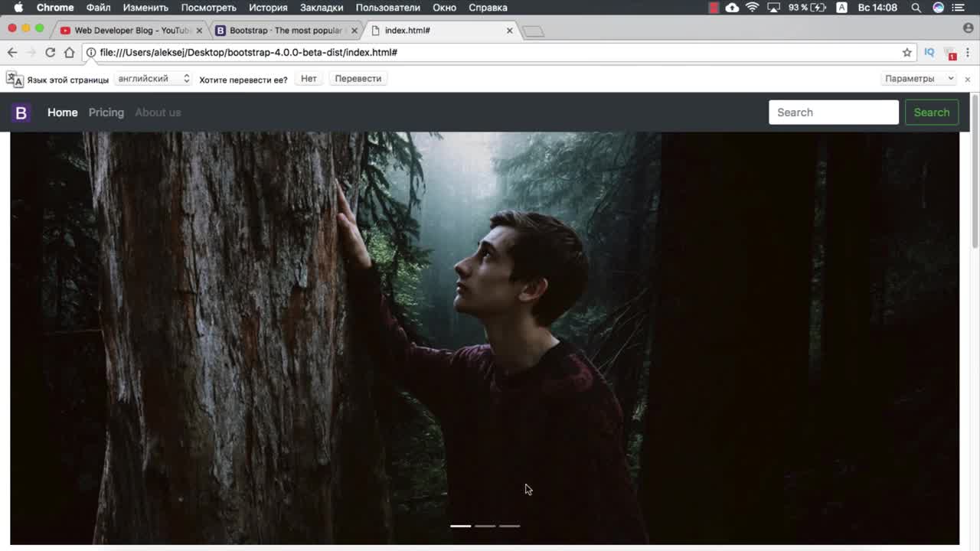This screenshot has height=551, width=980.
Task: Go back using the browser back arrow
Action: [12, 52]
